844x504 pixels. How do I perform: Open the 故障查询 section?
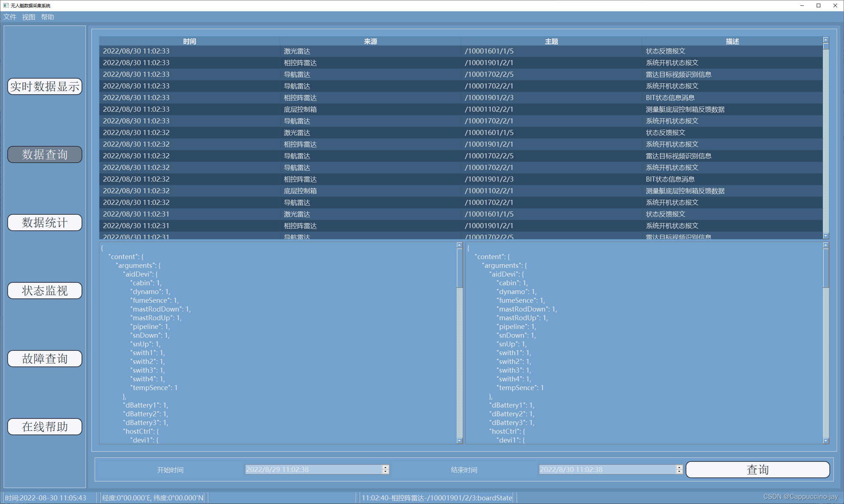[45, 359]
